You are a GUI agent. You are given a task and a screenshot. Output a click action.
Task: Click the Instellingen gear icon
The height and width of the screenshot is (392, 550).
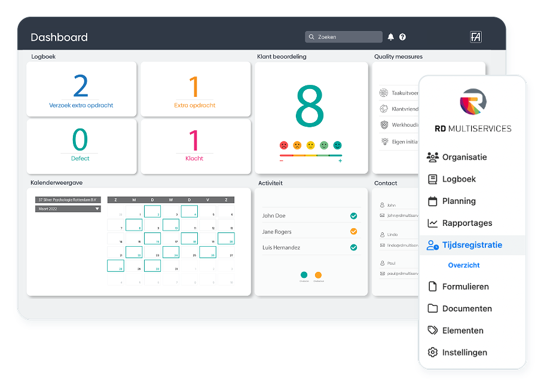[432, 353]
